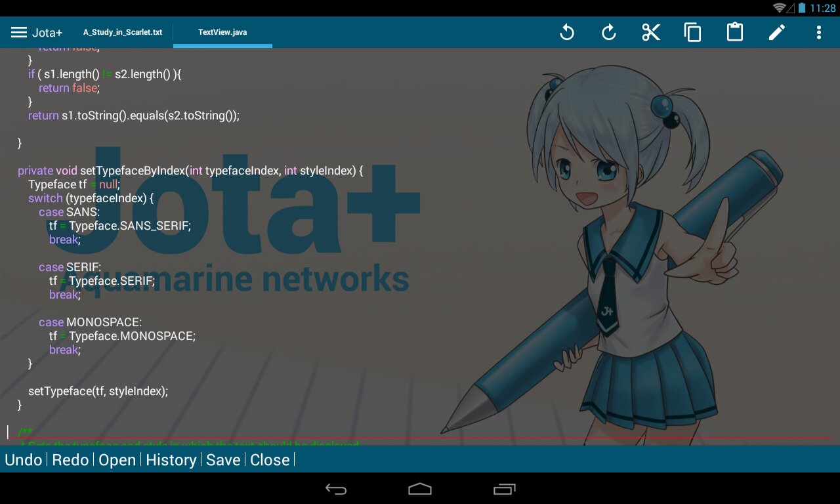Image resolution: width=840 pixels, height=504 pixels.
Task: Tap the pencil edit icon
Action: [x=777, y=32]
